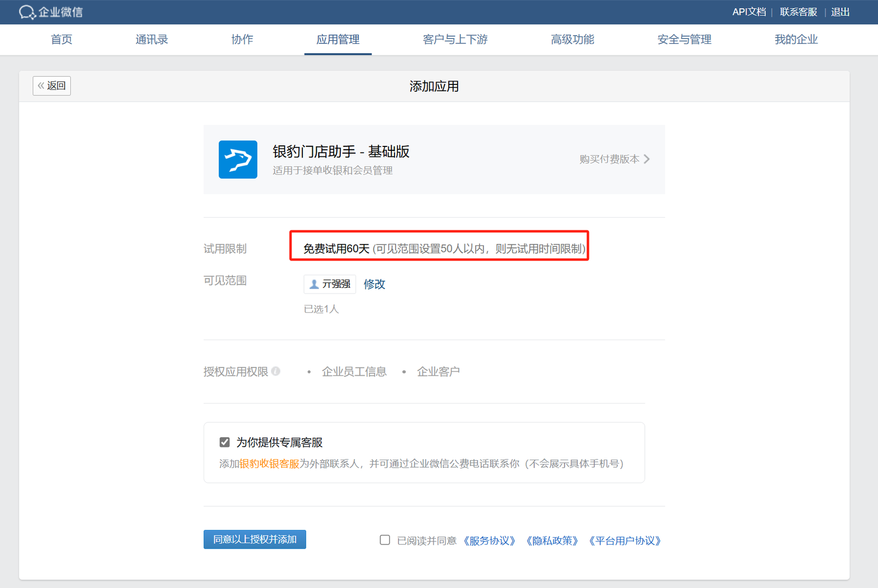Click 修改 to edit visible range

(x=374, y=284)
